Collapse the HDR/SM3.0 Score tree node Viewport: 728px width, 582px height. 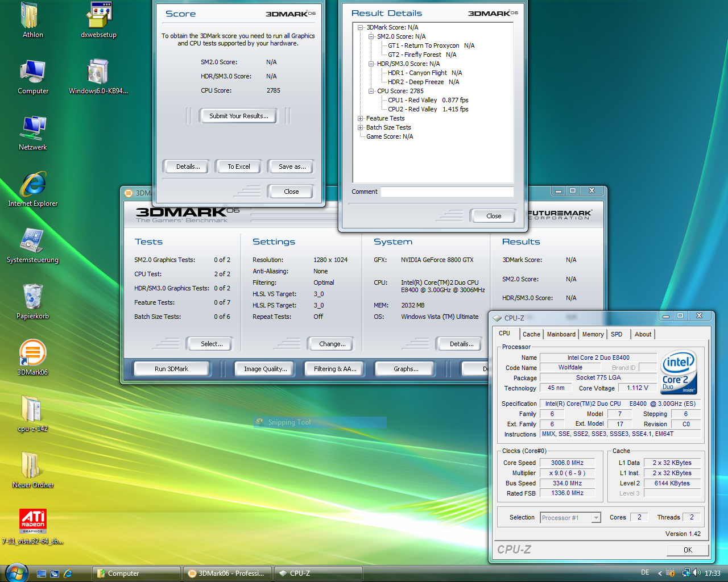pyautogui.click(x=371, y=64)
